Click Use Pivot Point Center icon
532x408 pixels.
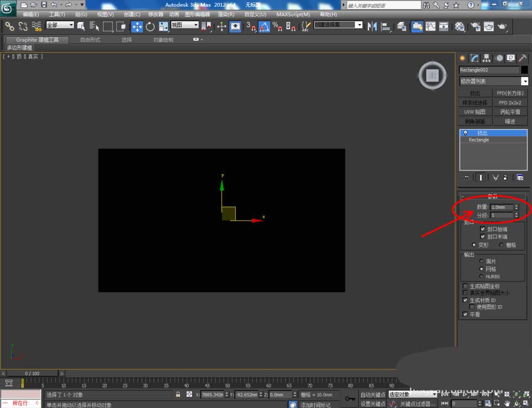click(x=206, y=26)
